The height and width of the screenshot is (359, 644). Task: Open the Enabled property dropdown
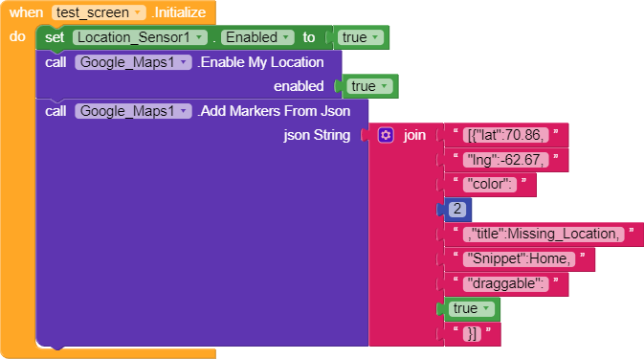click(257, 37)
